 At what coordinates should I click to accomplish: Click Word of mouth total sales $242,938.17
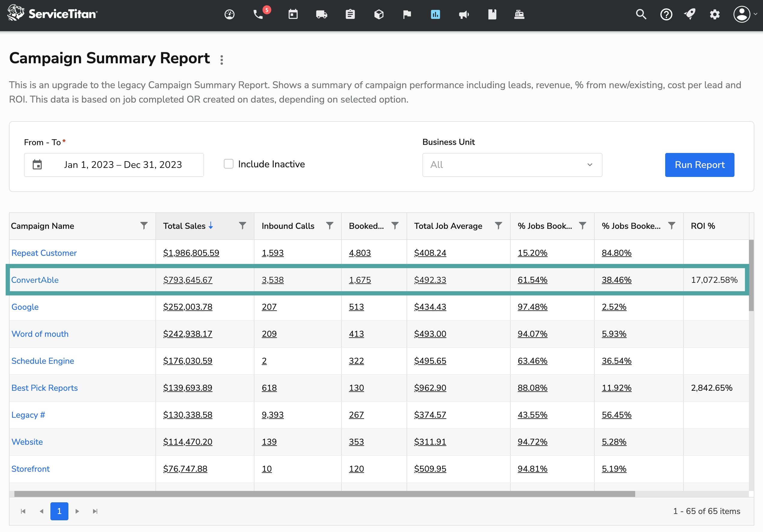coord(188,334)
